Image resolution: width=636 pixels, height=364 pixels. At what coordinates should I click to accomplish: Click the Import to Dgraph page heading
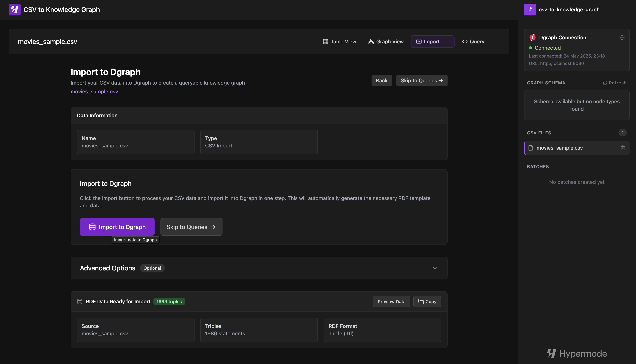point(105,72)
